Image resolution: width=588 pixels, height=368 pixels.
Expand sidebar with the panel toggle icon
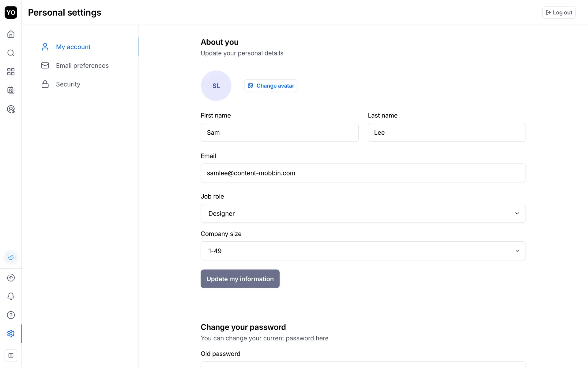pyautogui.click(x=11, y=355)
